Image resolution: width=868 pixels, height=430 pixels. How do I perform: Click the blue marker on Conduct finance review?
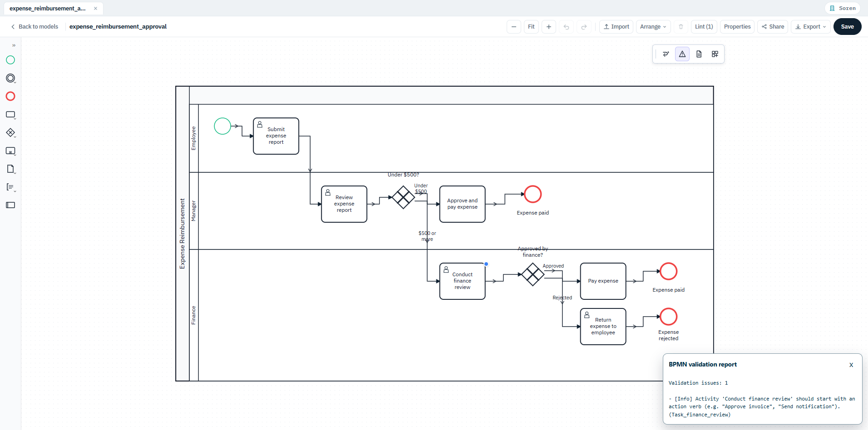(x=486, y=264)
